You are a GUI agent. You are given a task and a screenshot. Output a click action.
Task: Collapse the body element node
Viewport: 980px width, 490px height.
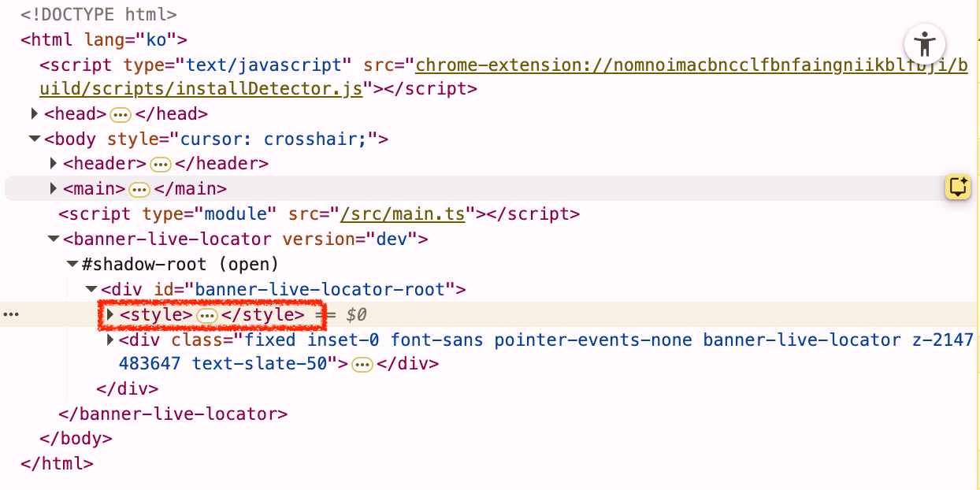35,139
